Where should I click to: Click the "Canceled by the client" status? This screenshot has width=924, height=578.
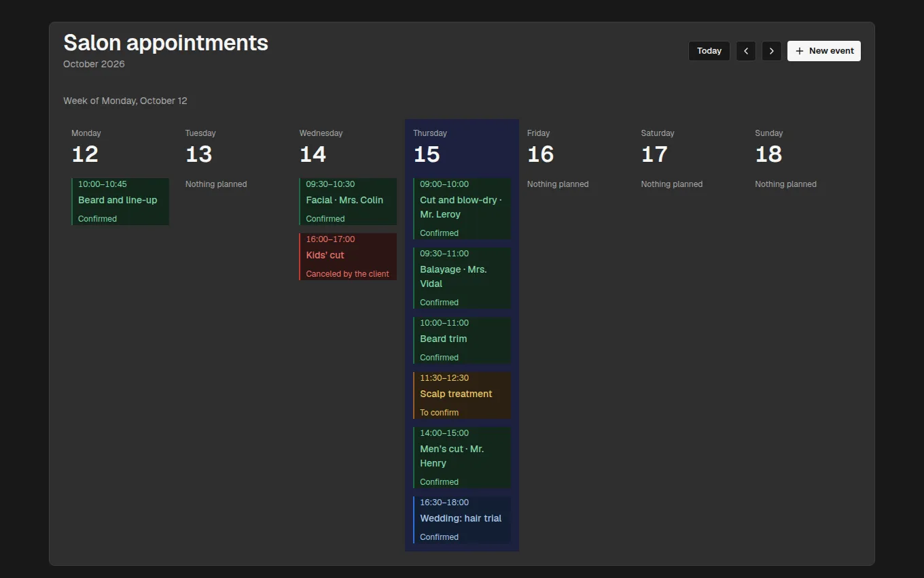point(348,274)
